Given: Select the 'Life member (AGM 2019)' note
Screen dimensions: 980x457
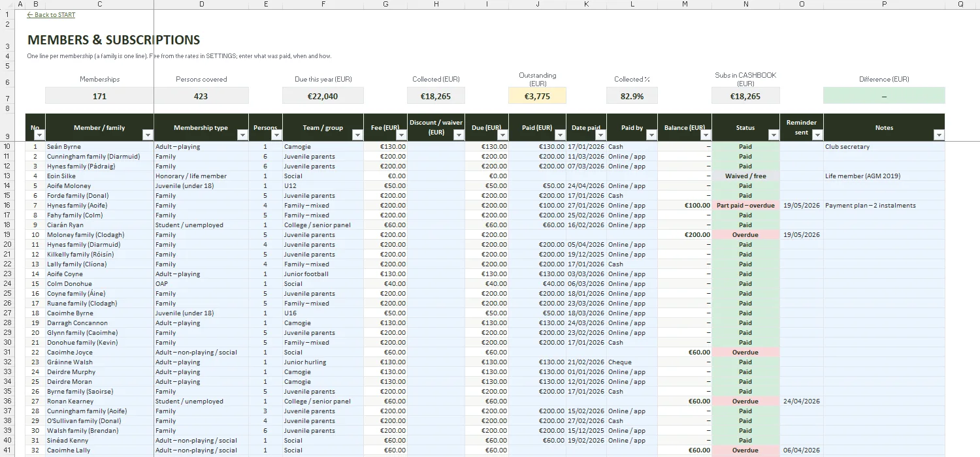Looking at the screenshot, I should click(x=884, y=176).
